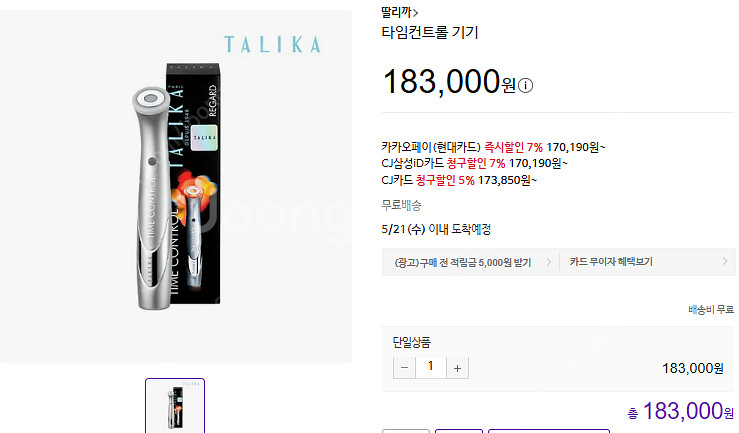This screenshot has width=739, height=433.
Task: Select the product thumbnail below main image
Action: click(175, 406)
